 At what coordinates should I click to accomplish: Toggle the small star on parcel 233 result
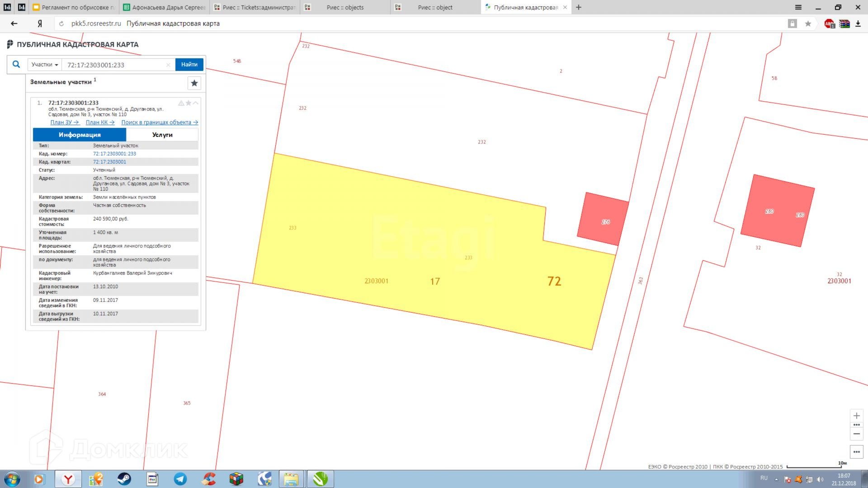click(189, 103)
